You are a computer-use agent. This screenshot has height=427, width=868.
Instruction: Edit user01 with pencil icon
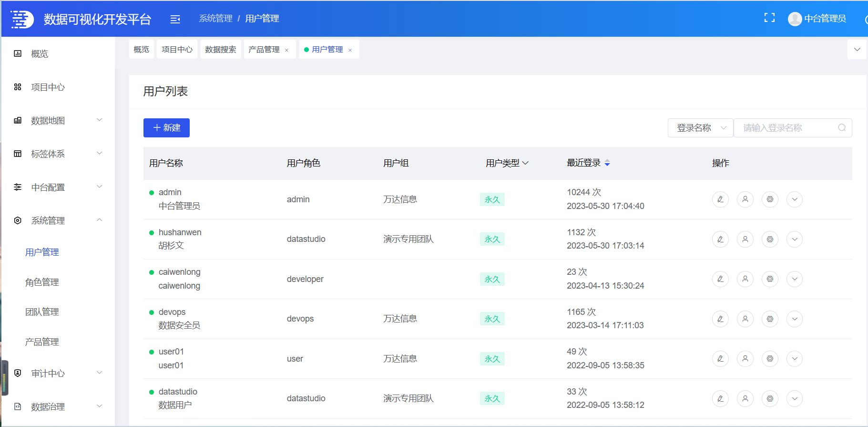coord(720,358)
